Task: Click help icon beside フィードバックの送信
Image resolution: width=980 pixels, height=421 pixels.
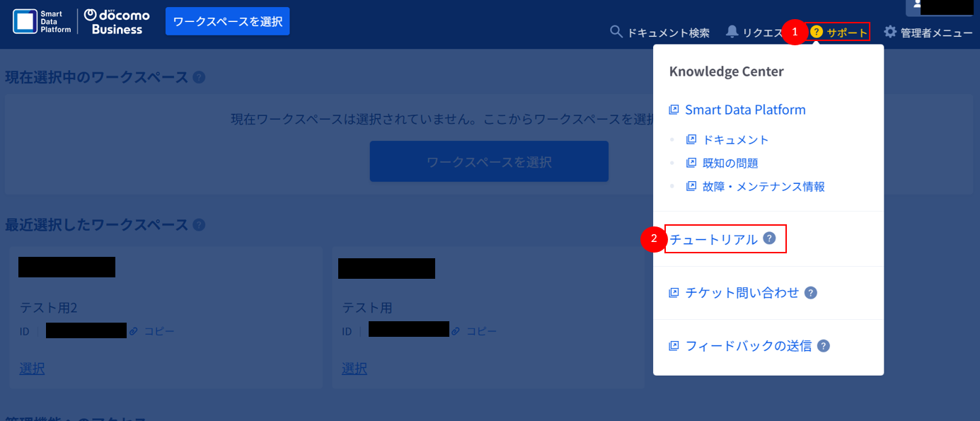Action: [824, 346]
